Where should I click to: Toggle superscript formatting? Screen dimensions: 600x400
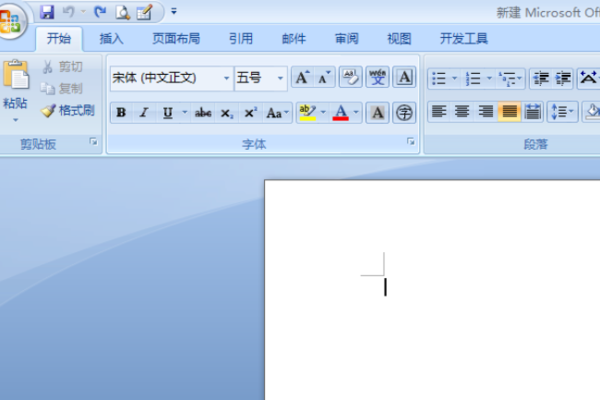coord(250,113)
